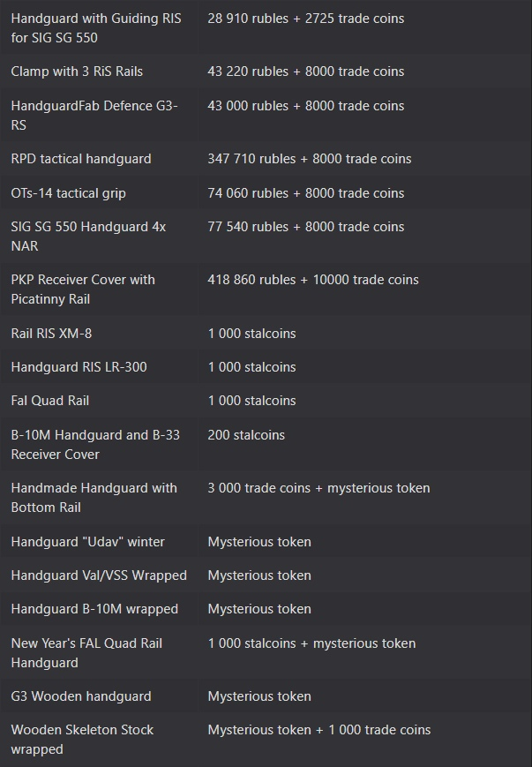Select HandguardFab Defence G3-RS item name
The width and height of the screenshot is (532, 767).
(94, 116)
